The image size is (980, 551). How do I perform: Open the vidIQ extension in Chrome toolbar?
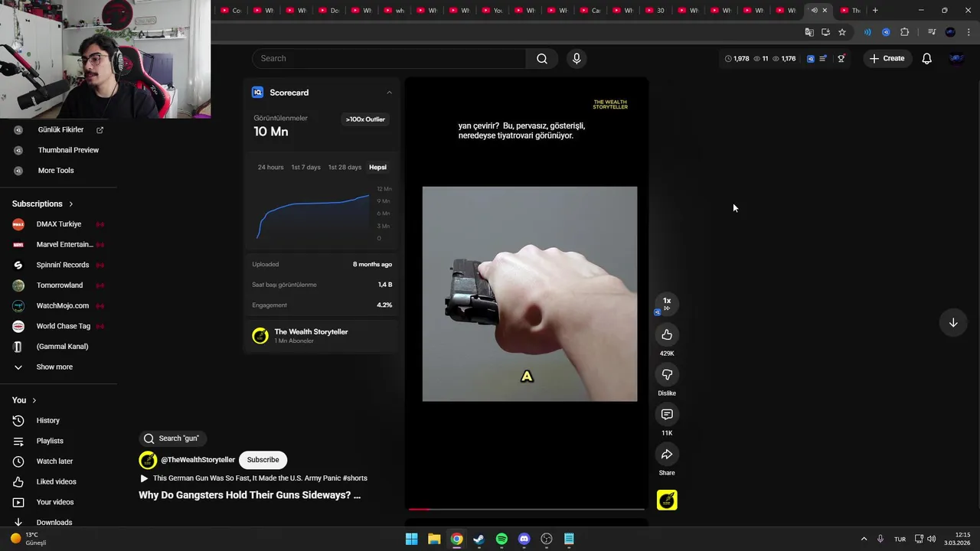tap(886, 32)
